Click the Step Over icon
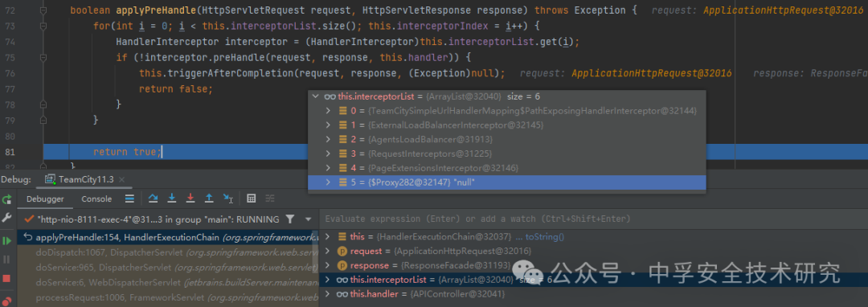The image size is (868, 307). tap(153, 199)
